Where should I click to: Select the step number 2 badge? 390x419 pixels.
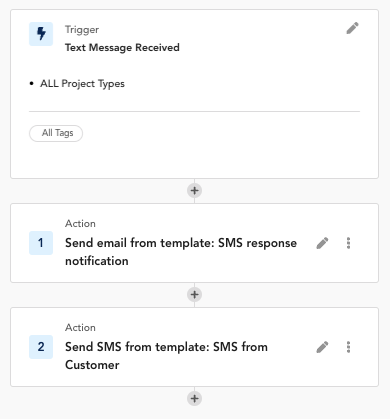(x=41, y=347)
